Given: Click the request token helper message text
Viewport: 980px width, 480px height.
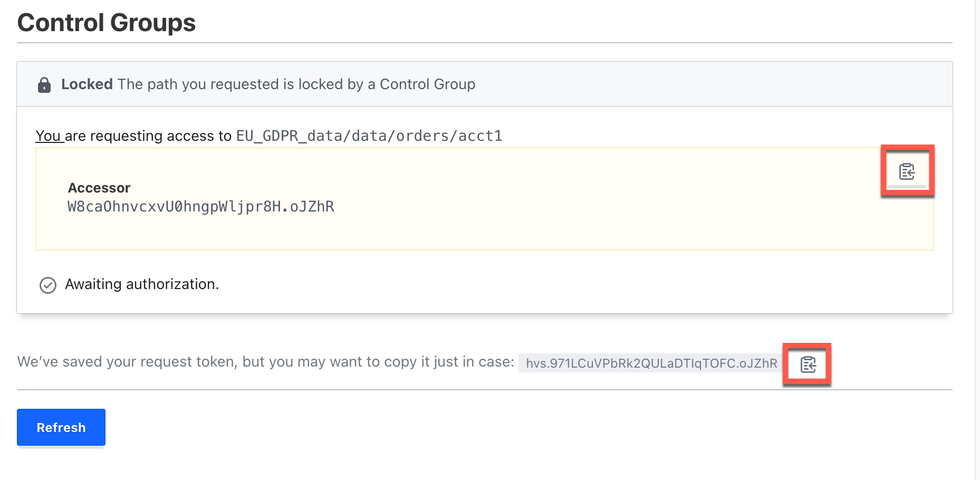Looking at the screenshot, I should 264,362.
